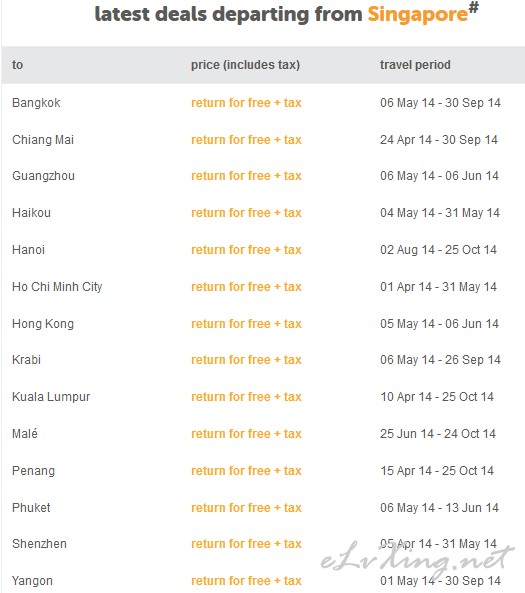Select the Kuala Lumpur deal price
Viewport: 525px width, 593px height.
click(246, 397)
